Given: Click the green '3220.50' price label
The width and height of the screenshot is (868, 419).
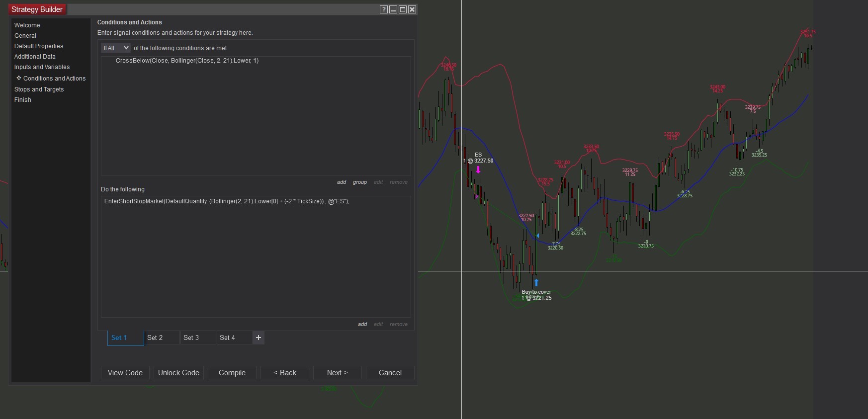Looking at the screenshot, I should [555, 248].
